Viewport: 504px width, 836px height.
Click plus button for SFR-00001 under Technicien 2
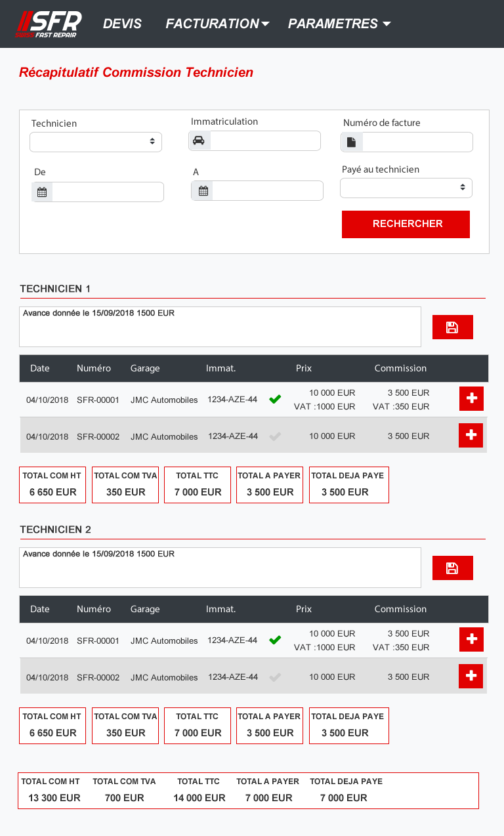click(471, 639)
